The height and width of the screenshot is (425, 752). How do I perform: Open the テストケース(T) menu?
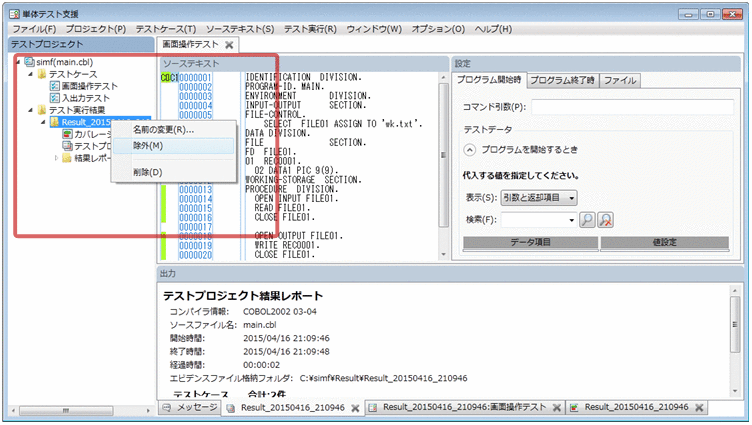165,29
